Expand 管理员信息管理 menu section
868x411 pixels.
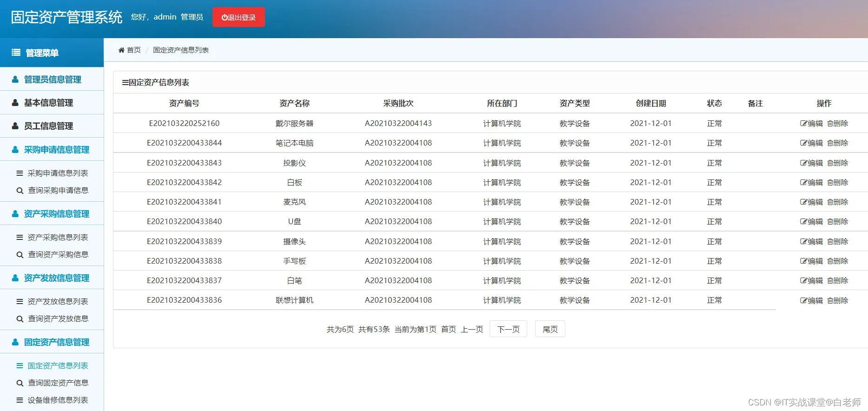(52, 79)
